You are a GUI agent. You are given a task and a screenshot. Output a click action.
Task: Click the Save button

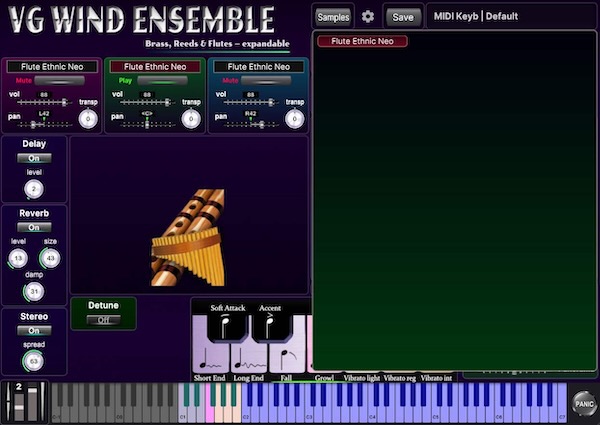[x=403, y=17]
